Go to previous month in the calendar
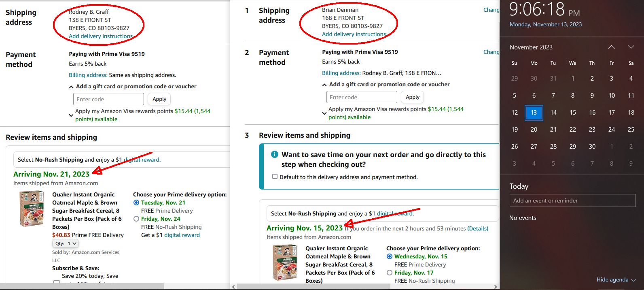Screen dimensions: 644x290 [612, 47]
